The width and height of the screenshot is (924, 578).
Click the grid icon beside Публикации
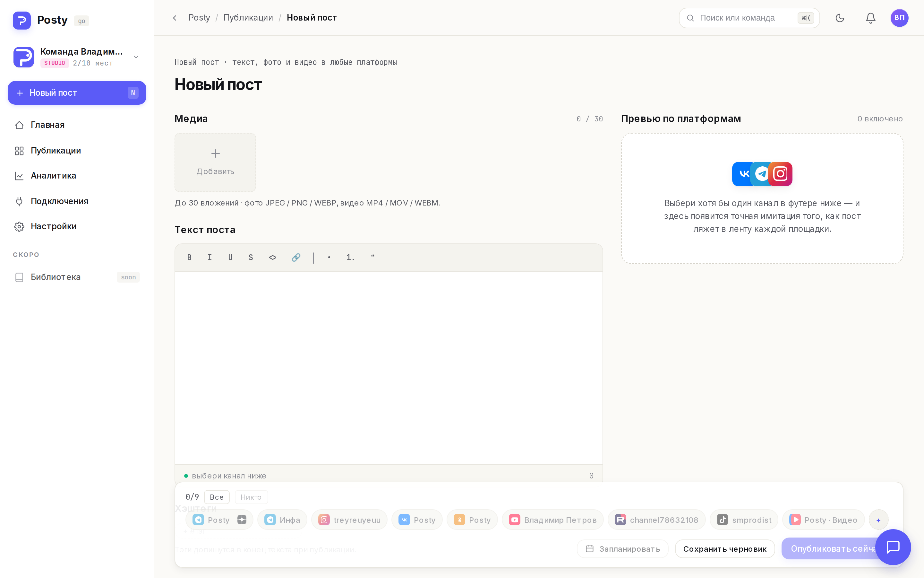[x=19, y=151]
